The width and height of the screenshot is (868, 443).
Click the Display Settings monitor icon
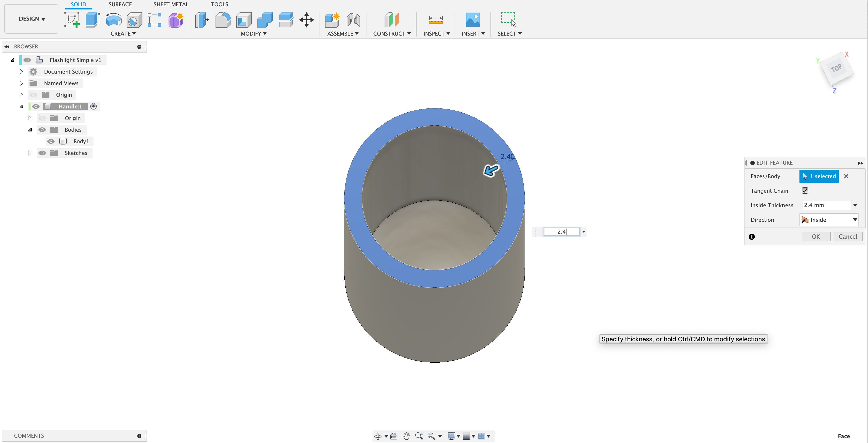(x=451, y=436)
